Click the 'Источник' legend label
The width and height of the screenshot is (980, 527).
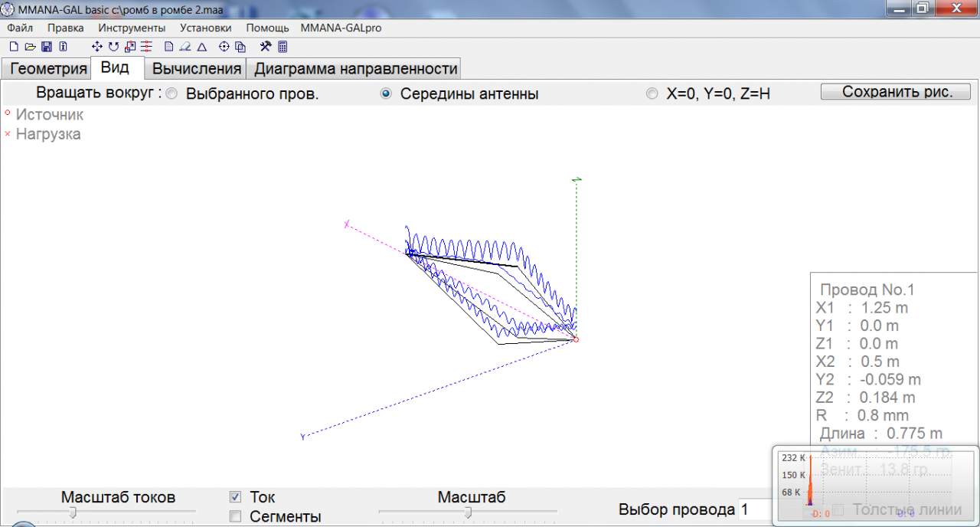click(50, 115)
